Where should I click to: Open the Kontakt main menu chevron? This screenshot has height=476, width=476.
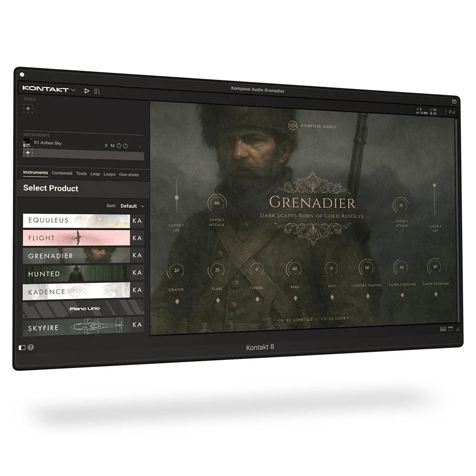(73, 90)
